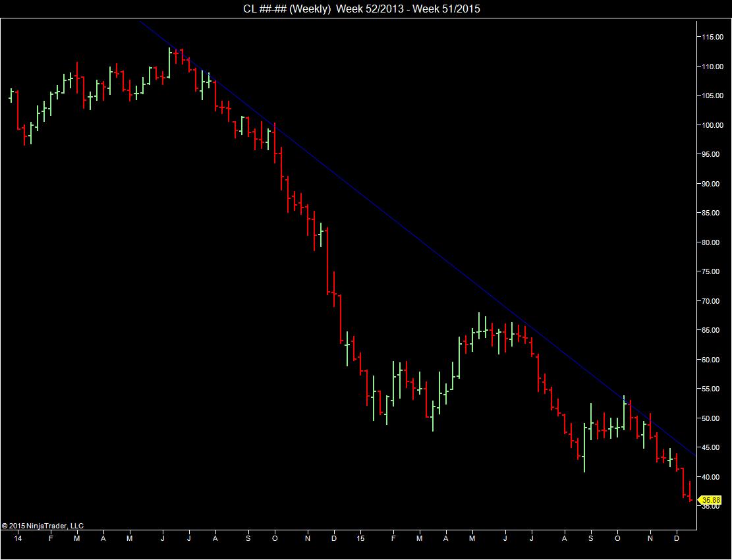
Task: Click the 14 year label on time axis
Action: click(18, 538)
